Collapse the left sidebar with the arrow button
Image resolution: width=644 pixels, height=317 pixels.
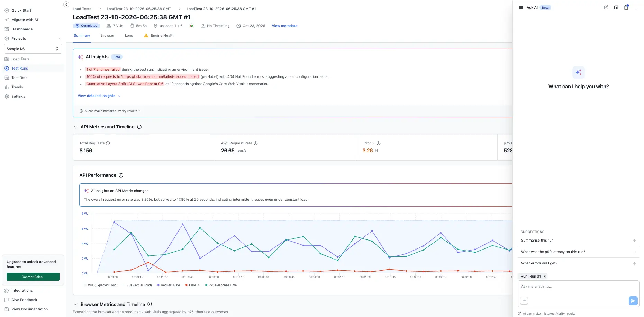tap(66, 4)
